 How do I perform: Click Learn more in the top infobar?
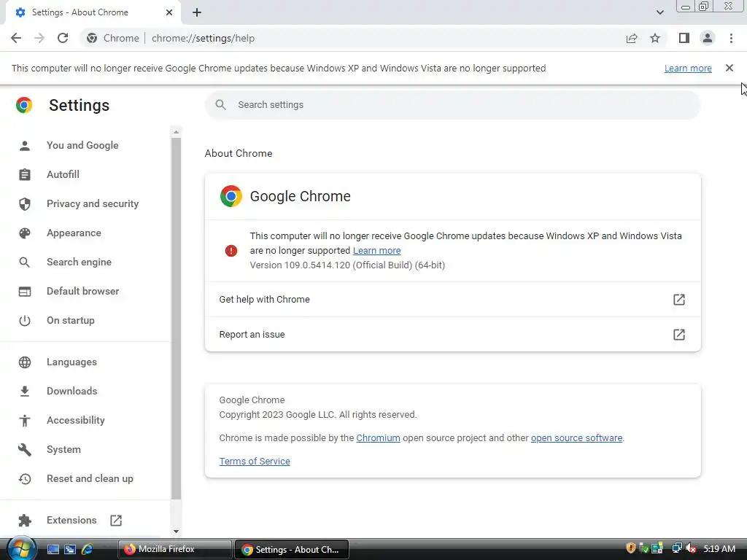pos(688,68)
